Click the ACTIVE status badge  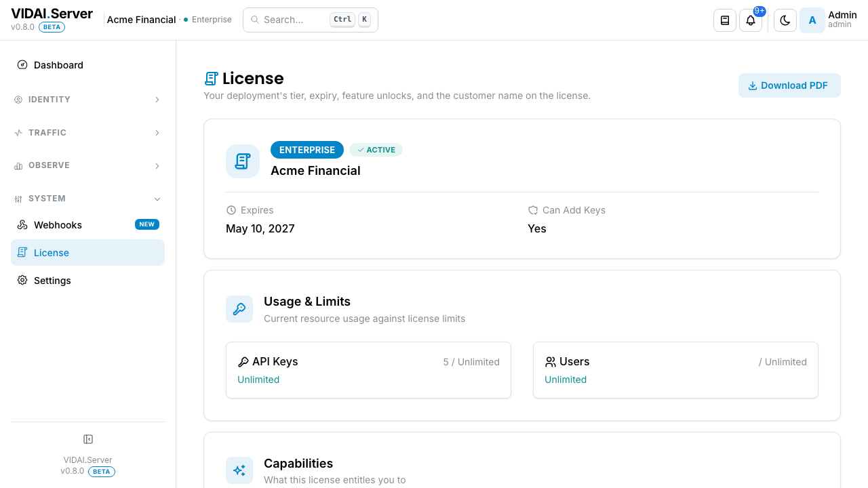[x=376, y=150]
